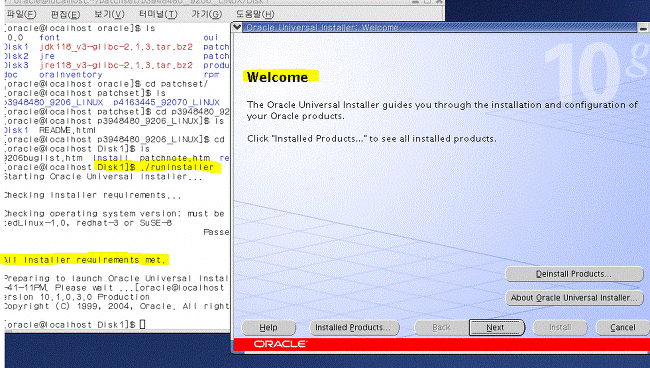The image size is (650, 368).
Task: Click 'Checking operating system version' line
Action: pyautogui.click(x=114, y=214)
